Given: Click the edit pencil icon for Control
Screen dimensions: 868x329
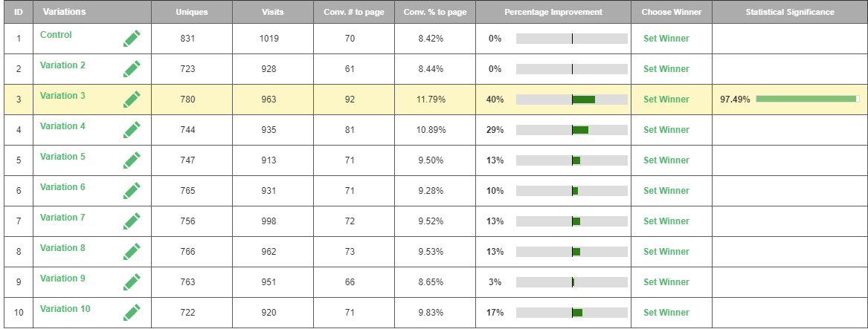Looking at the screenshot, I should click(132, 39).
